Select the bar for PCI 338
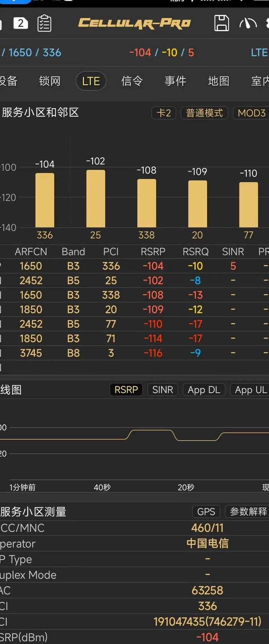This screenshot has width=269, height=644. point(147,203)
